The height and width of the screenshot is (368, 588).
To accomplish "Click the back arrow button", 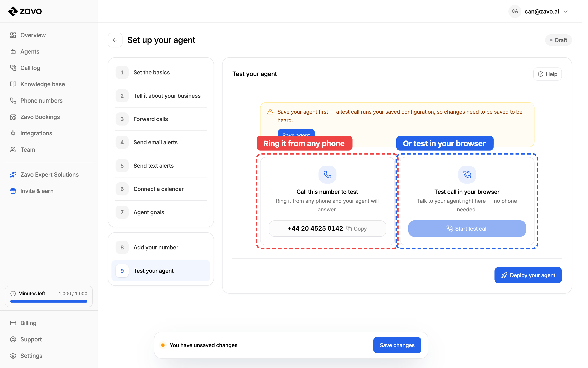I will [x=115, y=40].
